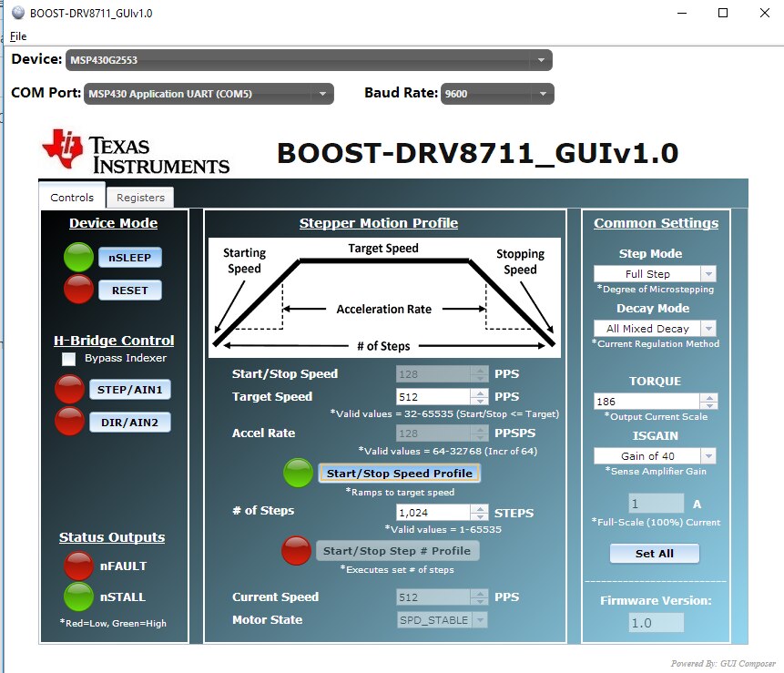Viewport: 784px width, 673px height.
Task: Click the TORQUE input field
Action: [x=647, y=401]
